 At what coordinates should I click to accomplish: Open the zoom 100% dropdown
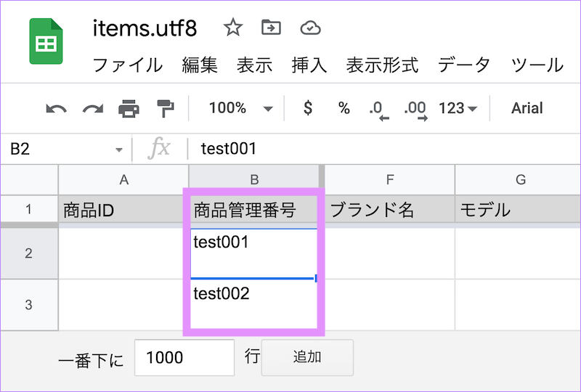(x=240, y=108)
